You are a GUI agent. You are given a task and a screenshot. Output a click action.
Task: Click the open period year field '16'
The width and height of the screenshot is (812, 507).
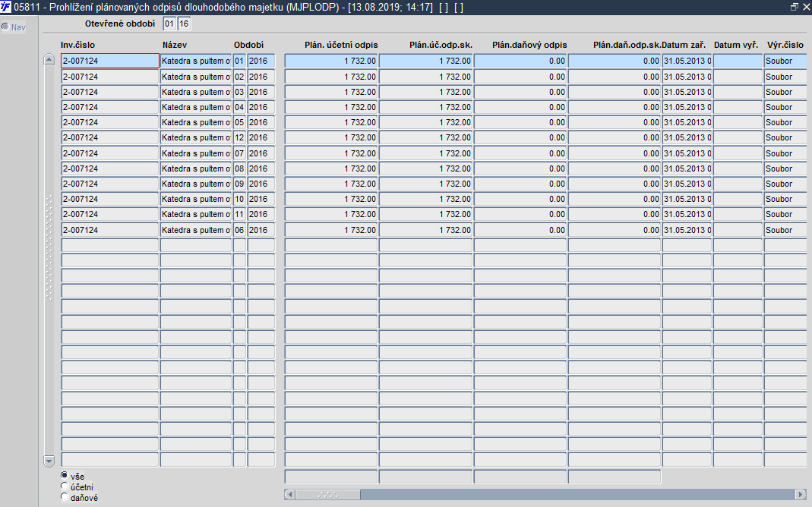point(184,24)
